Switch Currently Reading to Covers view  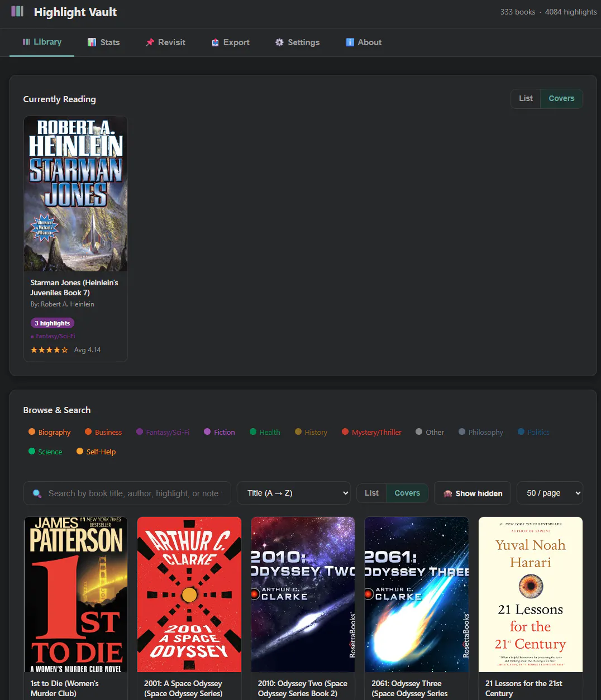(561, 99)
